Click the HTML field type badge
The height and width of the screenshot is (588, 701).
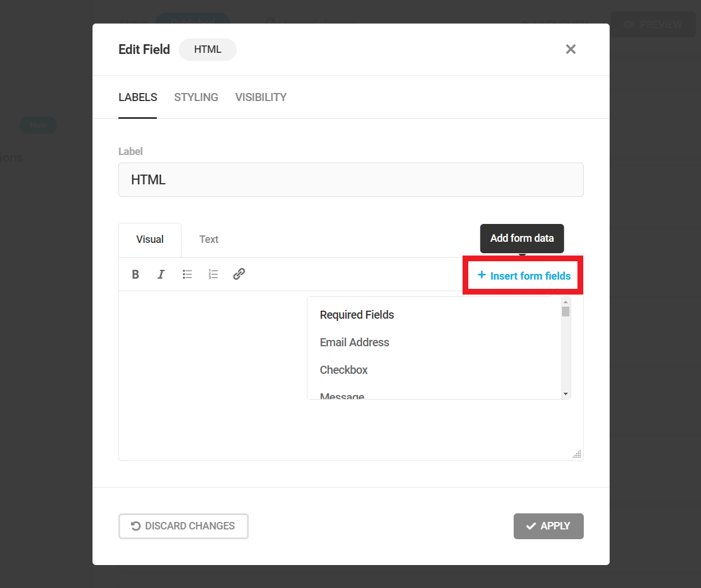pos(207,49)
